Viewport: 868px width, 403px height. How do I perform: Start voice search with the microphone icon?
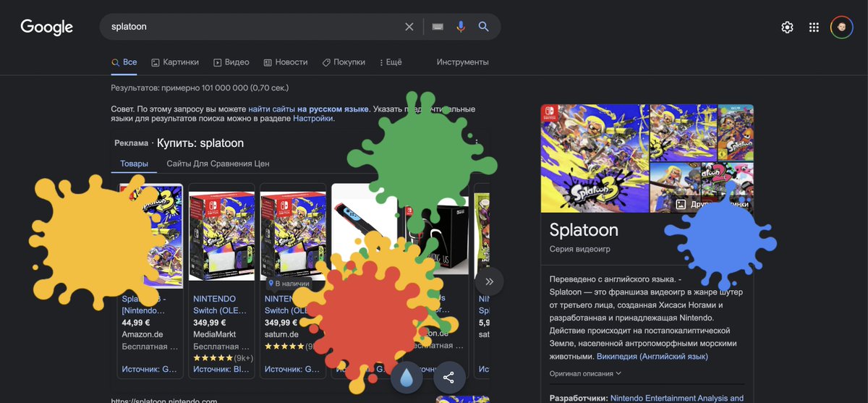coord(461,27)
